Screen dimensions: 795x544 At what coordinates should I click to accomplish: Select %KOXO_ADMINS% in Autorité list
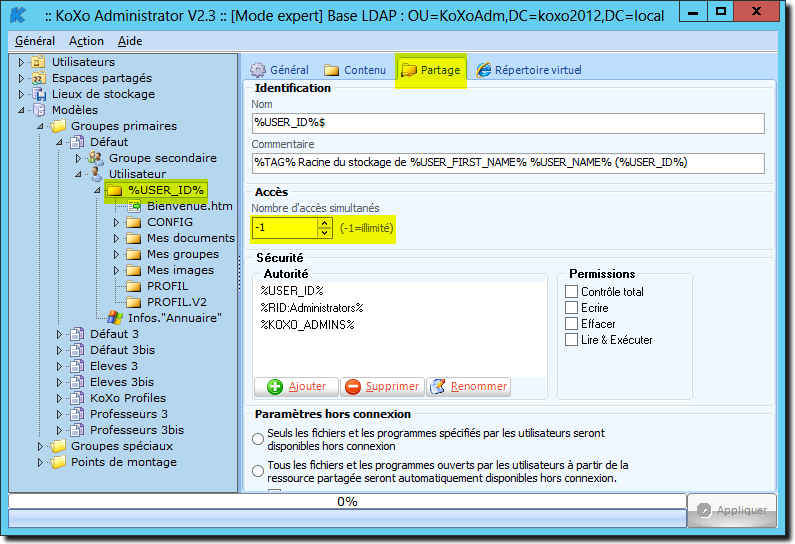pyautogui.click(x=307, y=324)
